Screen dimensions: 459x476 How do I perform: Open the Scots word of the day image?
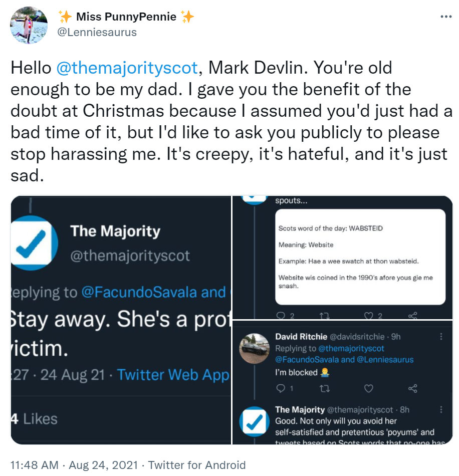360,256
